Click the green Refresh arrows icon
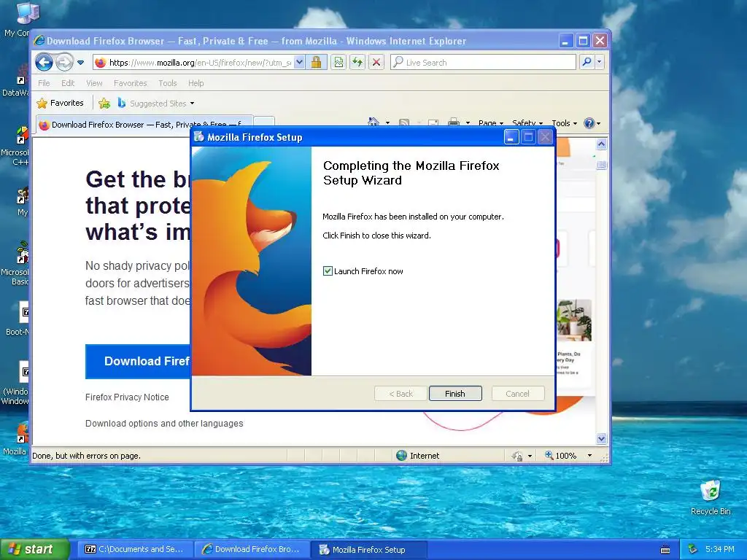 [x=357, y=63]
